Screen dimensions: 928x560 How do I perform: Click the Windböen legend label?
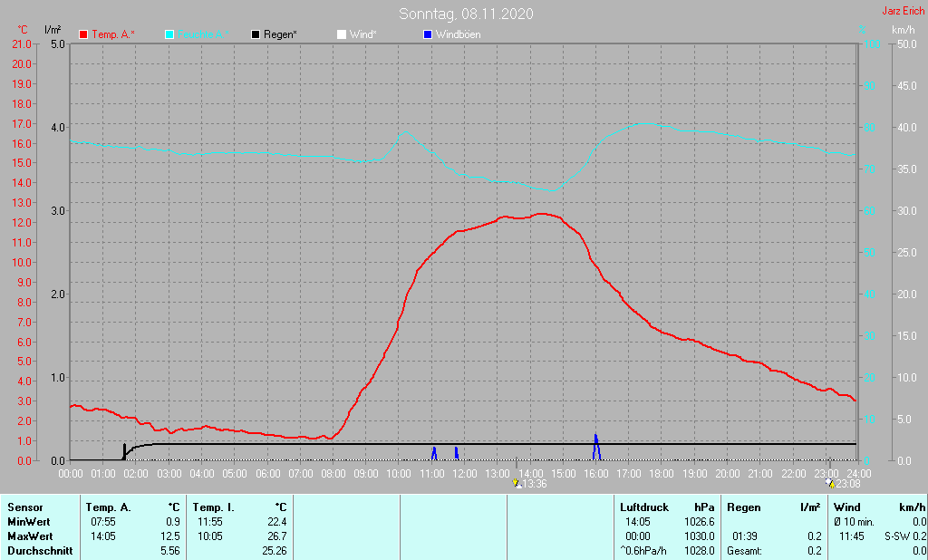click(x=458, y=34)
